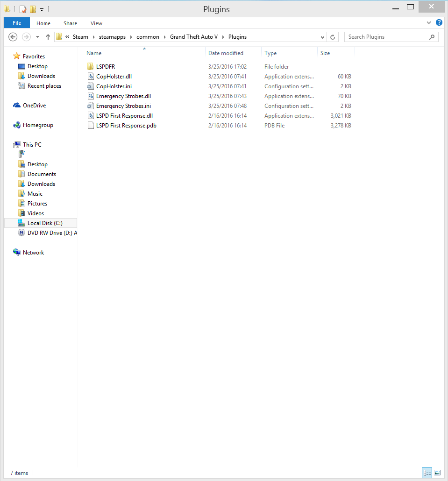Open the View ribbon tab
The height and width of the screenshot is (481, 448).
(x=96, y=23)
